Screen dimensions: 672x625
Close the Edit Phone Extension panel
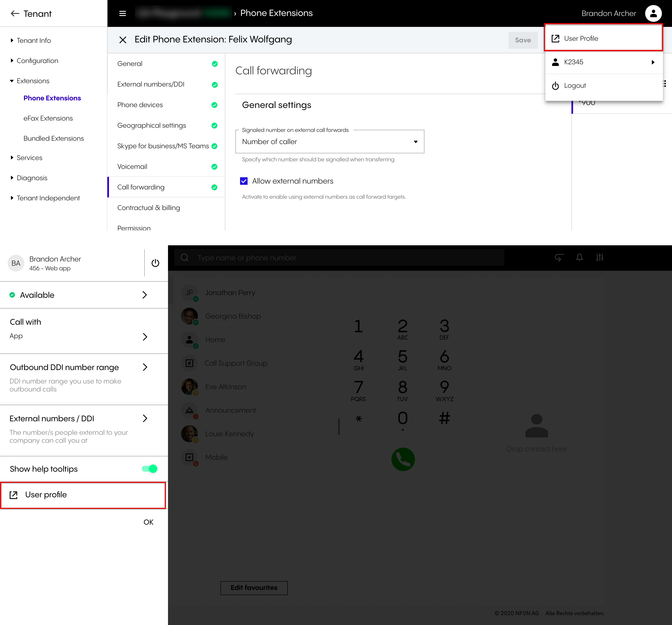(123, 40)
